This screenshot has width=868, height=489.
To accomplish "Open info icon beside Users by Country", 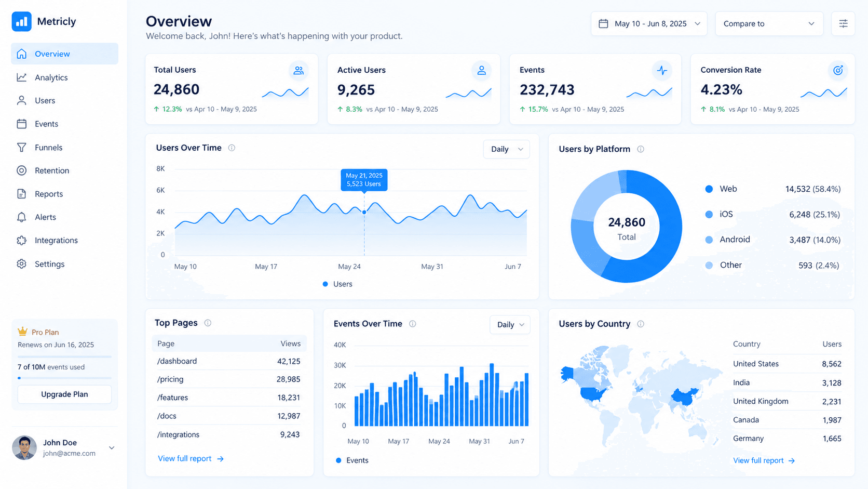I will [x=641, y=324].
